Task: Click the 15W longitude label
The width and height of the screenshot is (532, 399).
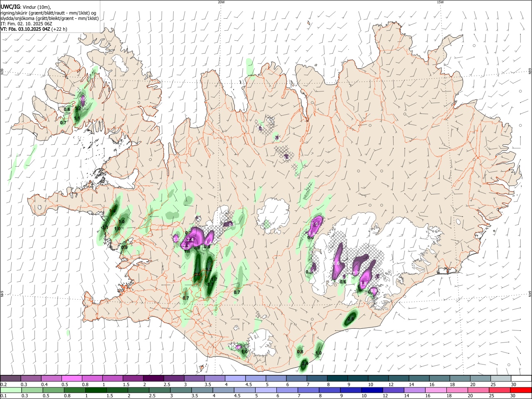Action: click(x=440, y=2)
